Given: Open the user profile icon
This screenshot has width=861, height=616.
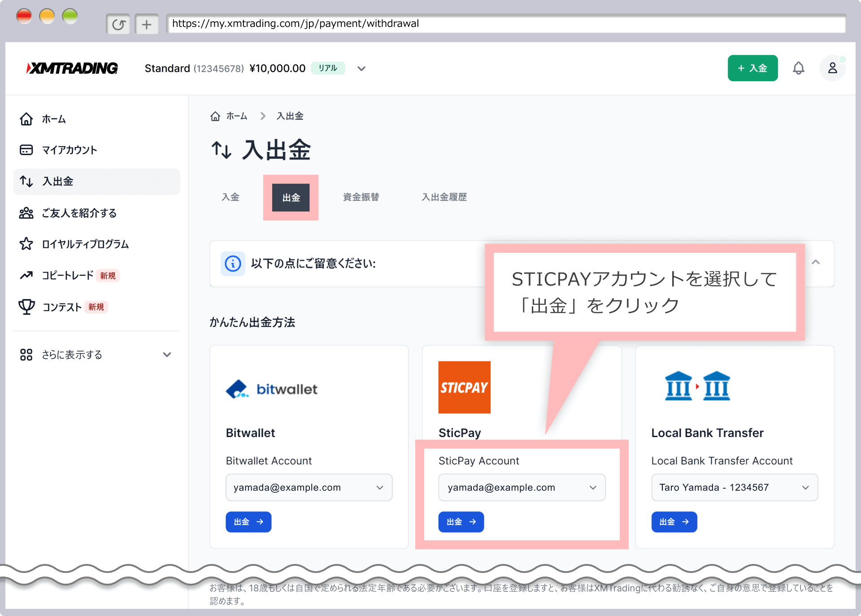Looking at the screenshot, I should pyautogui.click(x=832, y=68).
